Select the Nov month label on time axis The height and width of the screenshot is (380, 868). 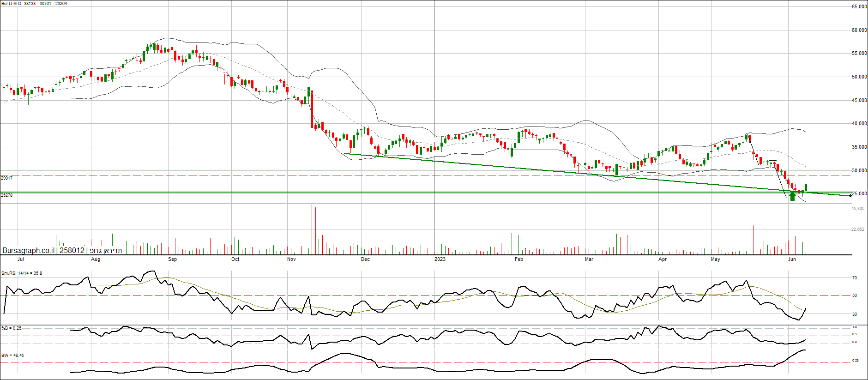coord(291,259)
